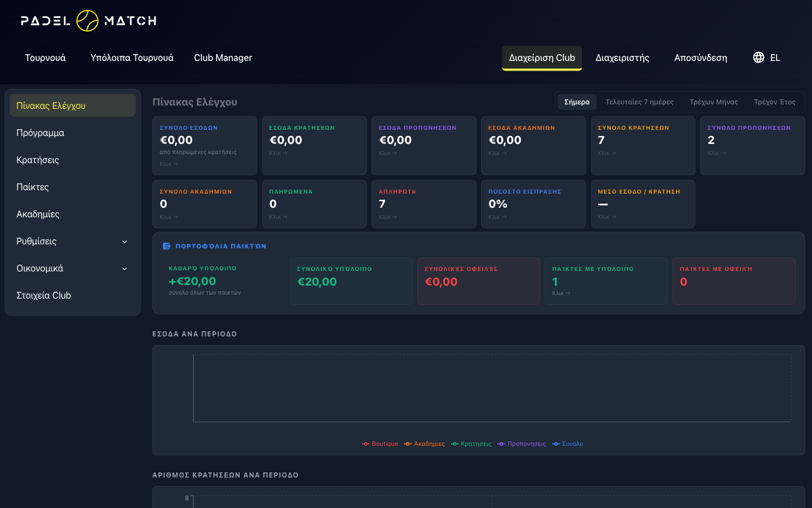Click the Αριθμός Κρατήσεων ανά Περίοδο heading

click(x=226, y=475)
